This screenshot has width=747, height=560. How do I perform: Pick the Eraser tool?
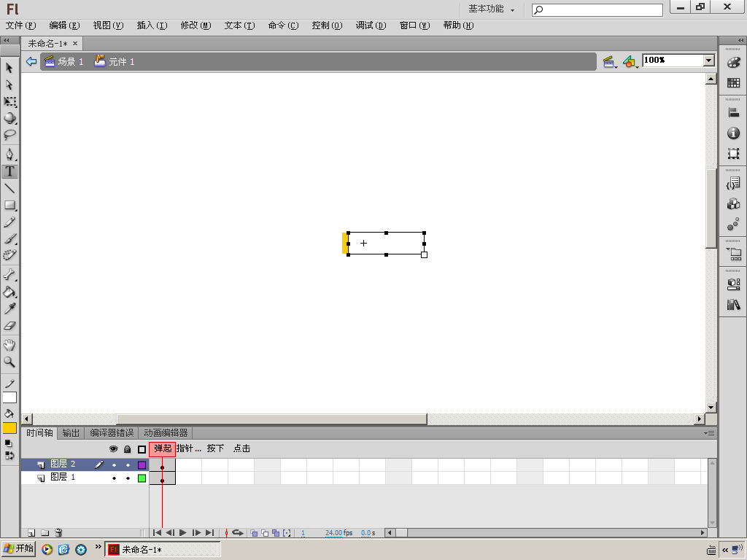point(9,326)
